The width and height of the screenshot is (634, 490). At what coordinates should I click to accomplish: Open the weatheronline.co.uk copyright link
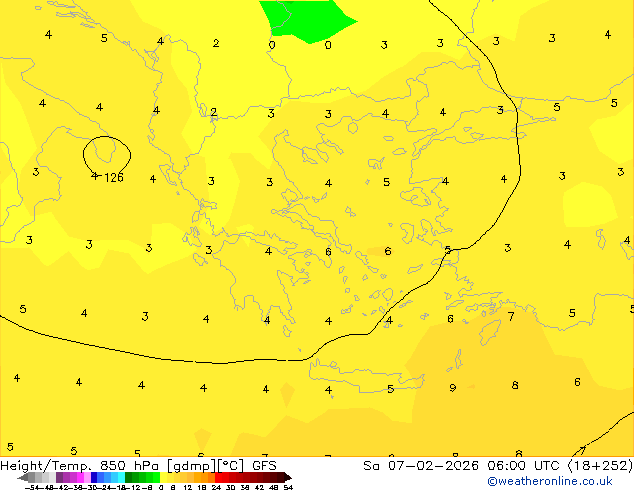coord(550,481)
